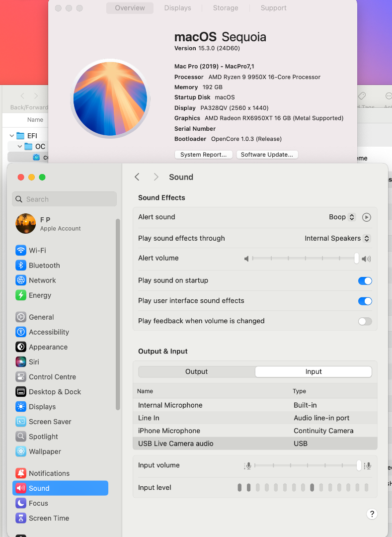Open Notifications settings
This screenshot has width=392, height=537.
[x=49, y=473]
